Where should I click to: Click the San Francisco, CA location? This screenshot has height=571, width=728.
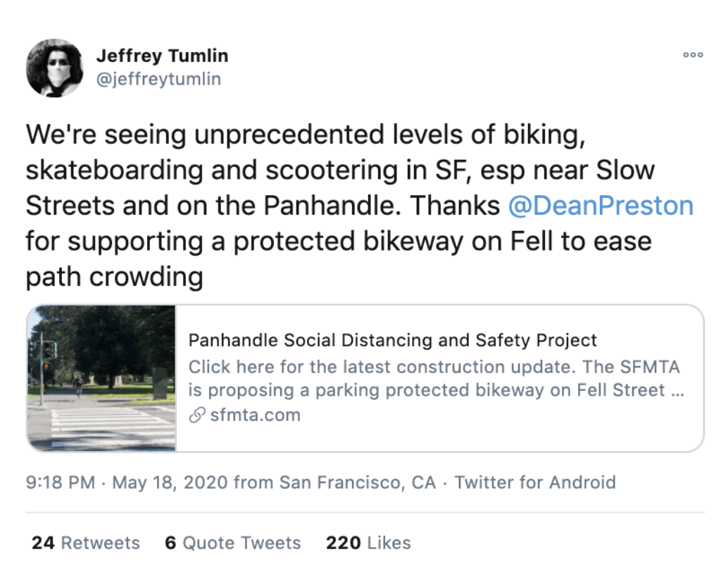click(x=358, y=482)
